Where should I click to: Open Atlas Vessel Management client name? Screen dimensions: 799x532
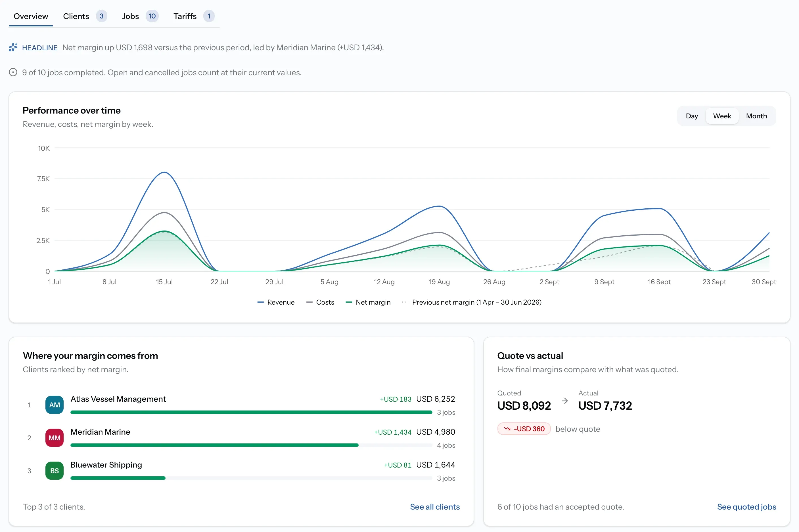coord(118,399)
